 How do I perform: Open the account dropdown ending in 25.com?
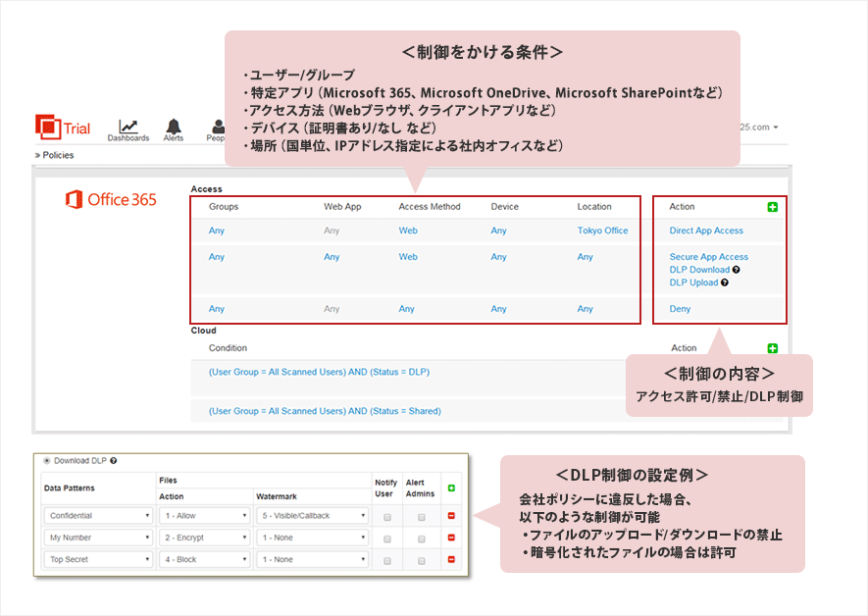click(759, 127)
